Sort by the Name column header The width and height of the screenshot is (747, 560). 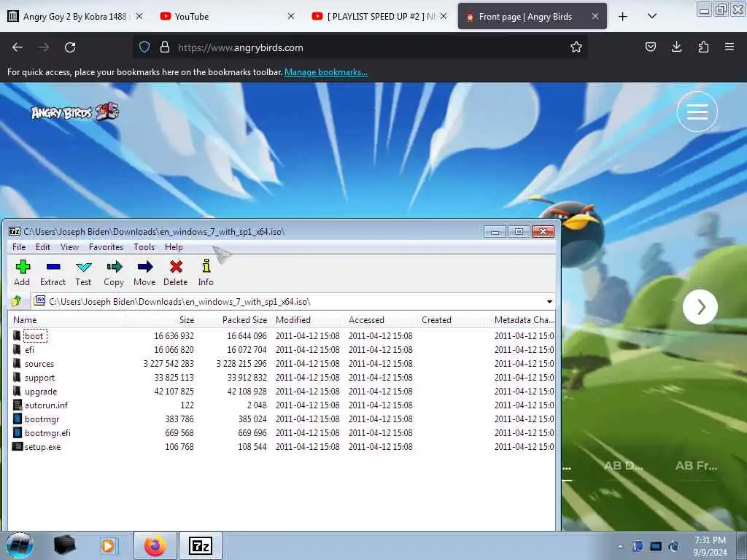66,320
